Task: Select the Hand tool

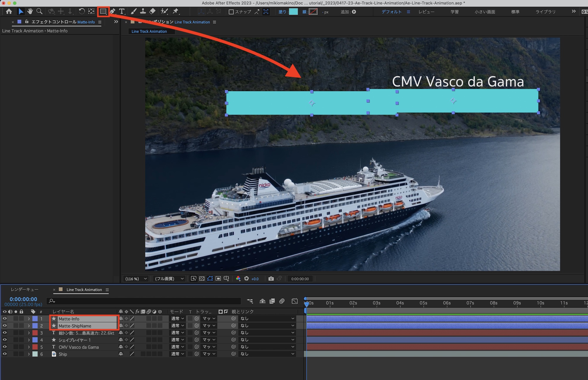Action: point(30,11)
